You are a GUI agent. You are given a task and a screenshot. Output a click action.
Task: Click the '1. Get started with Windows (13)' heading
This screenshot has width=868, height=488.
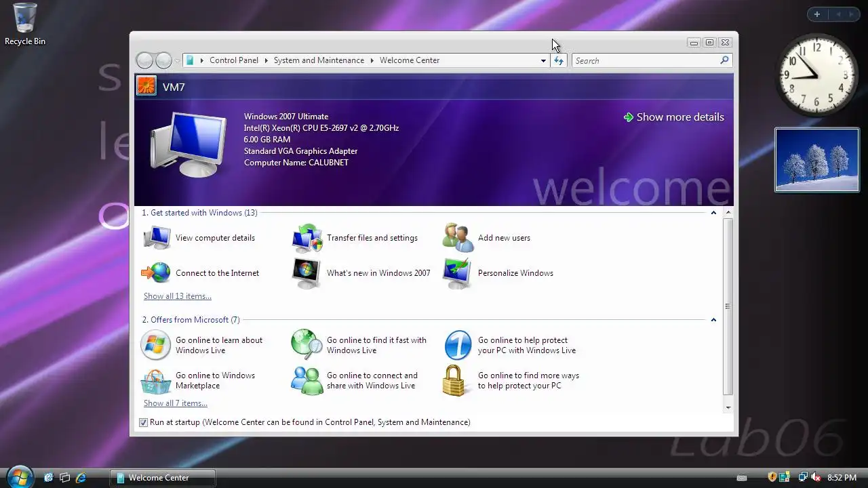(x=199, y=213)
